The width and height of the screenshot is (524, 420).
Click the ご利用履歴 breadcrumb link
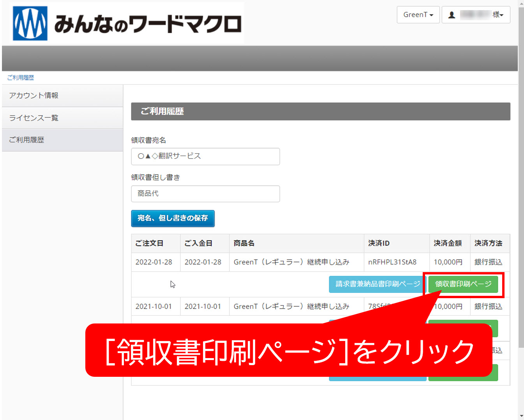coord(21,77)
